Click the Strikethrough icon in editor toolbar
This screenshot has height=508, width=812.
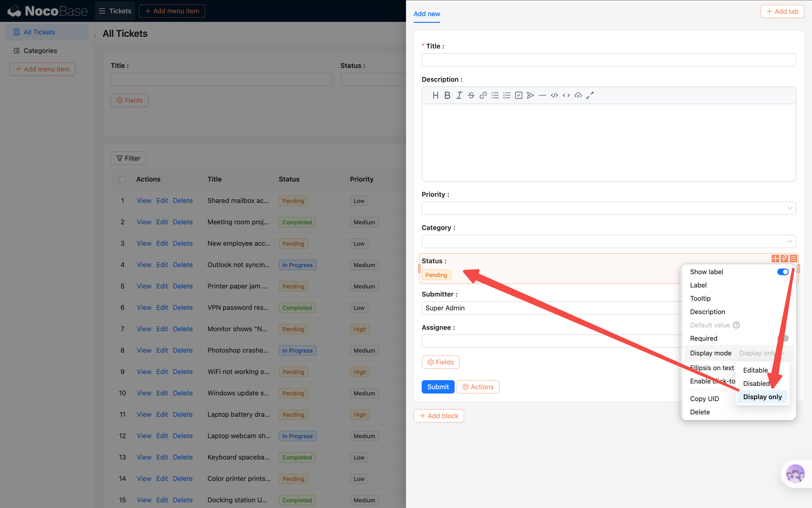[x=471, y=96]
